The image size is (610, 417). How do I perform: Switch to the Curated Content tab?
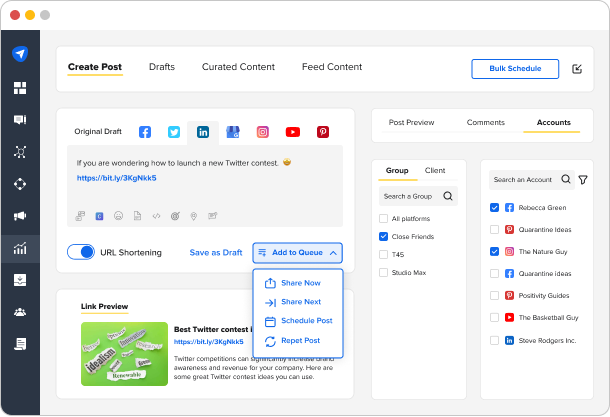tap(238, 67)
